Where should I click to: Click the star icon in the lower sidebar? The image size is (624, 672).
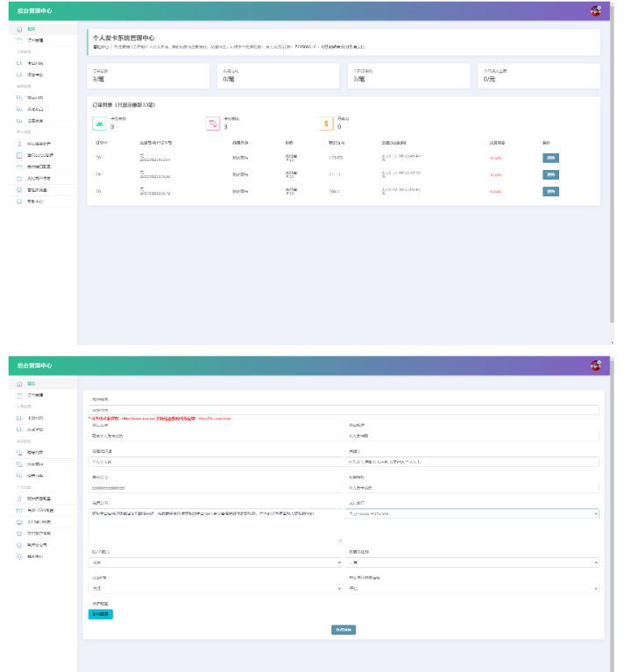coord(20,521)
